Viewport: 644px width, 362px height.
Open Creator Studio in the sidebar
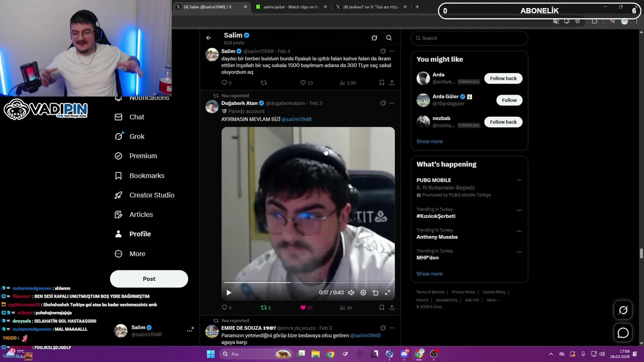click(x=144, y=195)
